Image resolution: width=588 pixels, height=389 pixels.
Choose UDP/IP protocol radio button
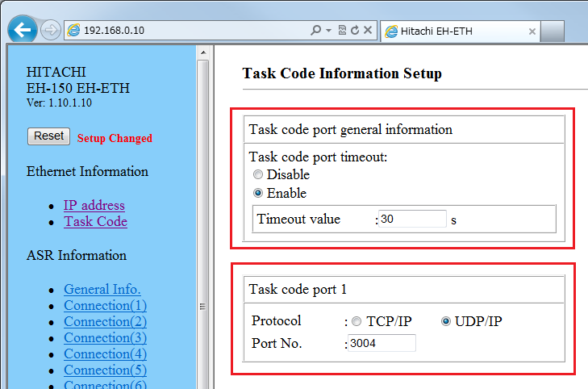[445, 321]
